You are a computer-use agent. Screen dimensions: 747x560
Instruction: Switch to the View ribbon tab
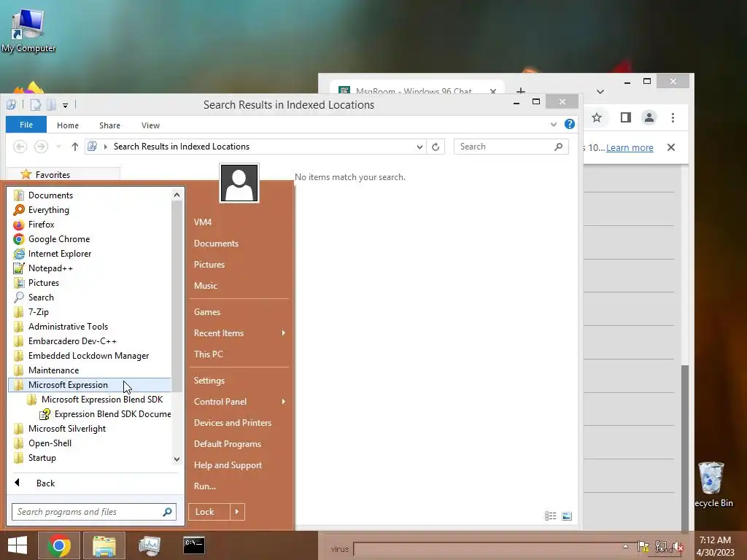(150, 125)
